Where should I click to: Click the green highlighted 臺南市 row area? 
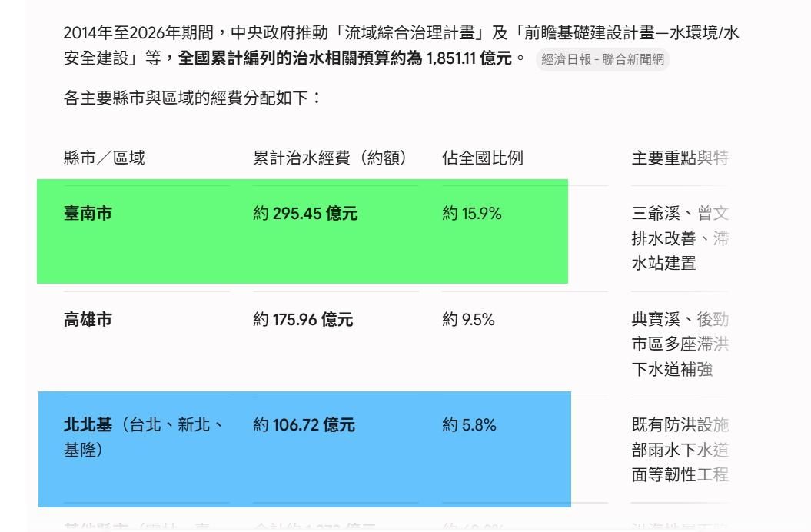pos(303,231)
